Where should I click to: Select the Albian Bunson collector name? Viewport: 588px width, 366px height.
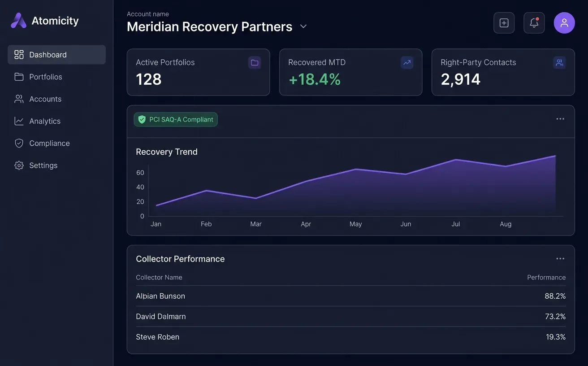click(x=160, y=296)
